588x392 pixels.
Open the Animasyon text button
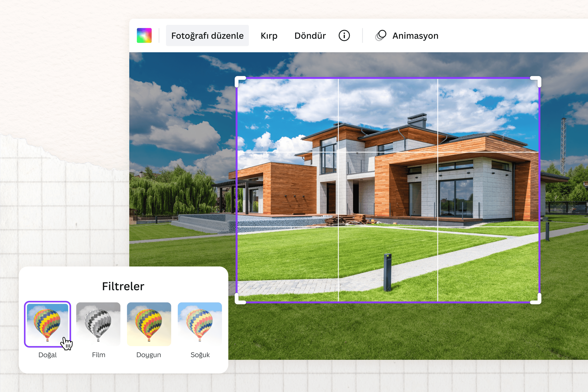[415, 36]
